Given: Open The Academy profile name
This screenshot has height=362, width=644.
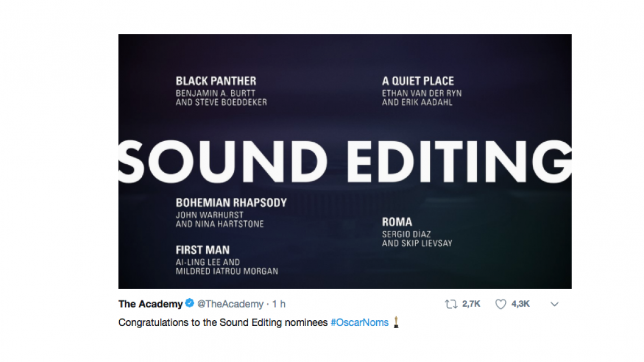Looking at the screenshot, I should (150, 304).
